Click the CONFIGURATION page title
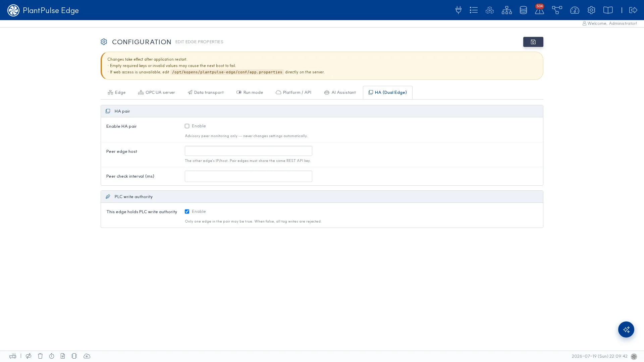 (142, 42)
